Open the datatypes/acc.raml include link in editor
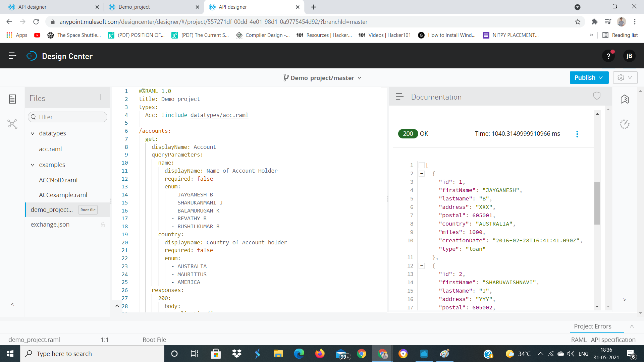The width and height of the screenshot is (644, 362). click(219, 115)
